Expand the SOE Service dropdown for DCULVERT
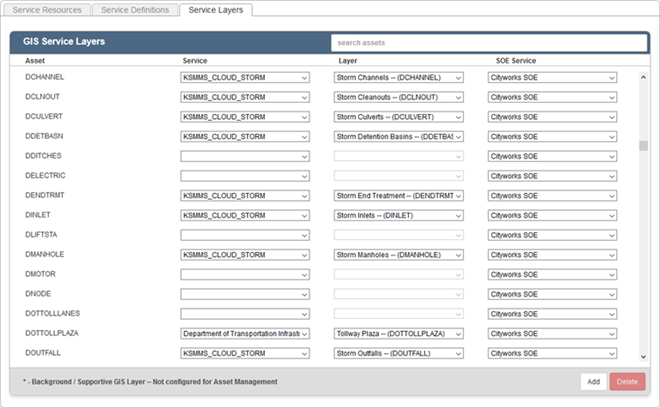This screenshot has height=408, width=660. 552,116
